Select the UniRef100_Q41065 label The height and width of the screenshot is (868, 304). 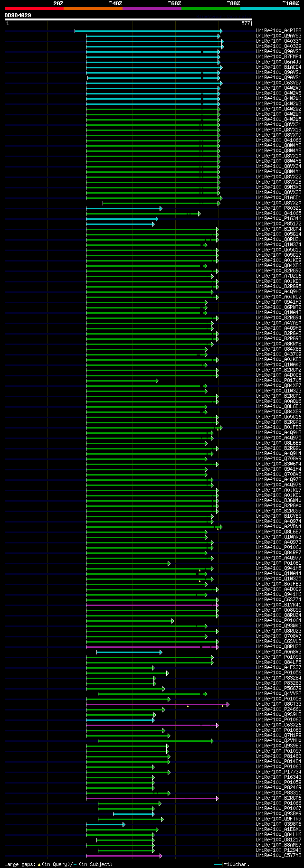click(278, 214)
